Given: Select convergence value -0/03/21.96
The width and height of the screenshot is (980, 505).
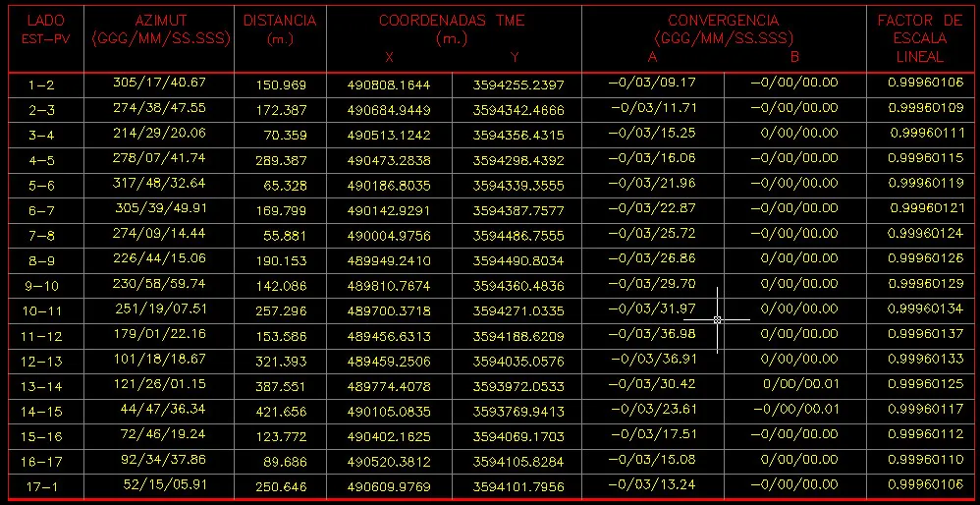Looking at the screenshot, I should pos(652,183).
